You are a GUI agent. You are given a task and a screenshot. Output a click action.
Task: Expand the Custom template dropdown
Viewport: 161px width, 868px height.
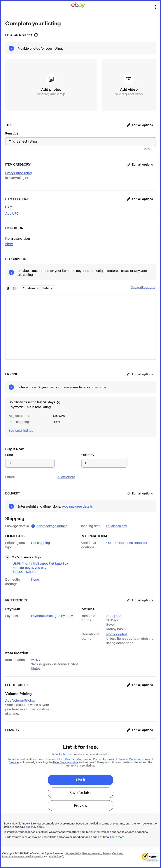tap(38, 288)
